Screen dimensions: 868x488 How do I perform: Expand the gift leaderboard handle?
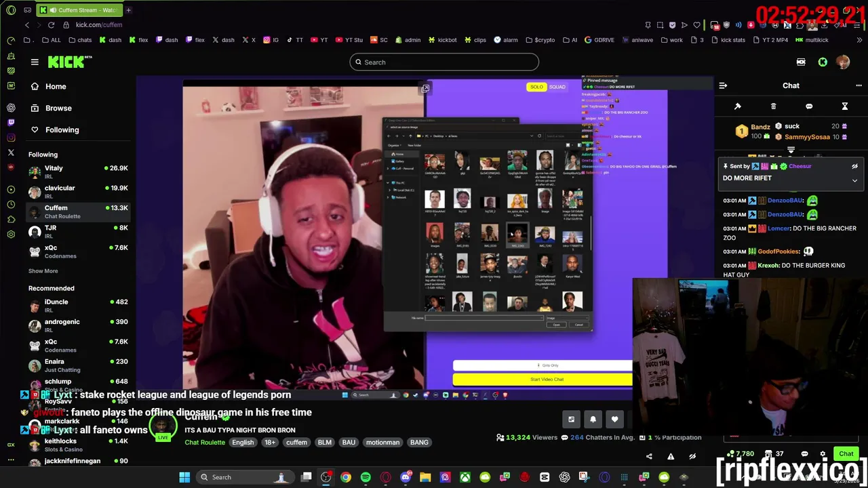[x=791, y=150]
